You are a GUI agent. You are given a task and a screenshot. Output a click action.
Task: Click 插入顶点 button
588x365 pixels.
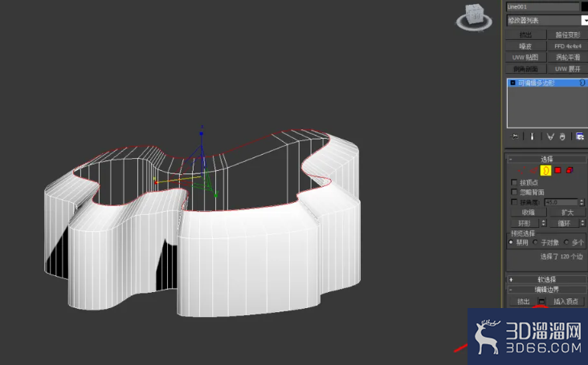(x=566, y=302)
